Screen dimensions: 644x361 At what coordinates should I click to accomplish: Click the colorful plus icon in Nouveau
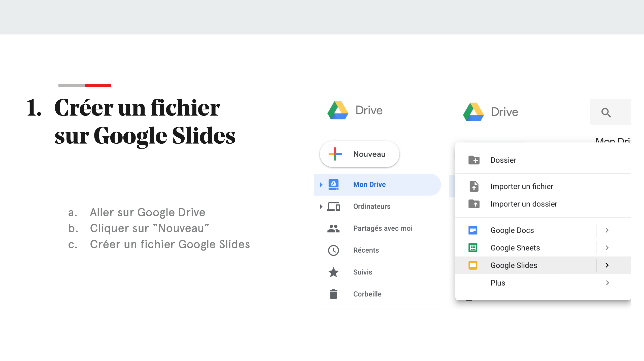[x=335, y=154]
